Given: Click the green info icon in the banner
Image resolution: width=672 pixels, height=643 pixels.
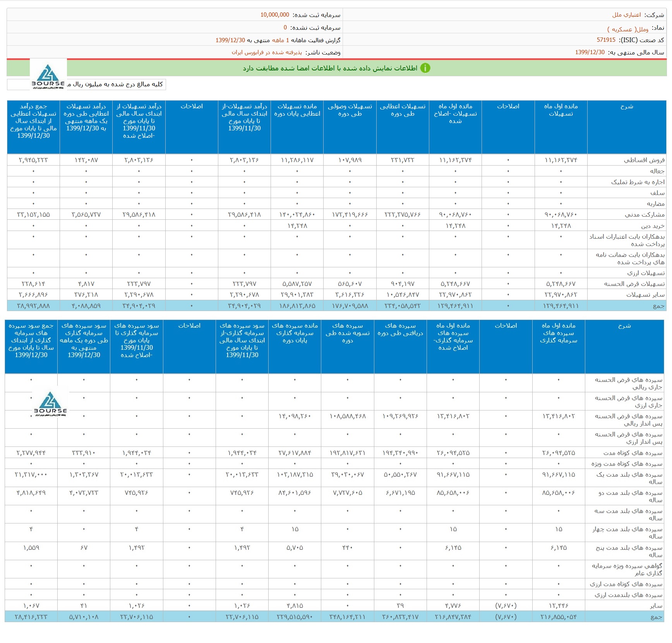Looking at the screenshot, I should point(425,68).
